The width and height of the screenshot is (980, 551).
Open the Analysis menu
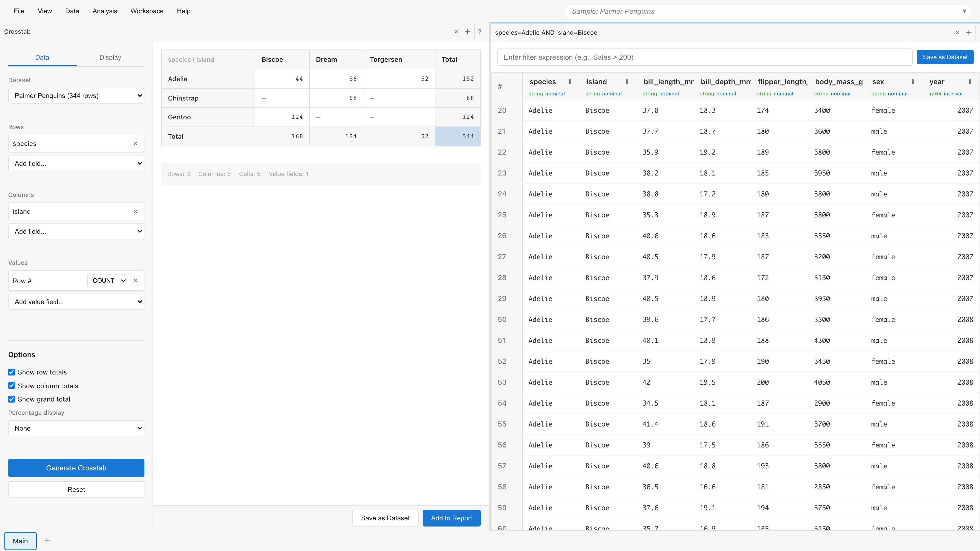(105, 11)
